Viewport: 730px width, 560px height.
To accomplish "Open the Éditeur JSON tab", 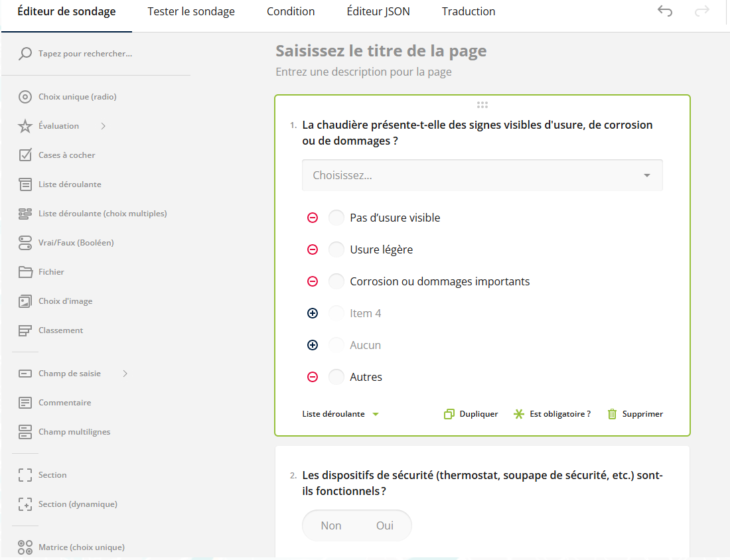I will tap(378, 11).
